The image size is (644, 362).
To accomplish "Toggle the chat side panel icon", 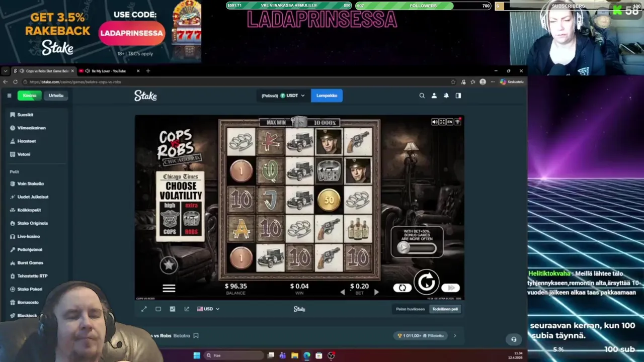I will (x=458, y=96).
